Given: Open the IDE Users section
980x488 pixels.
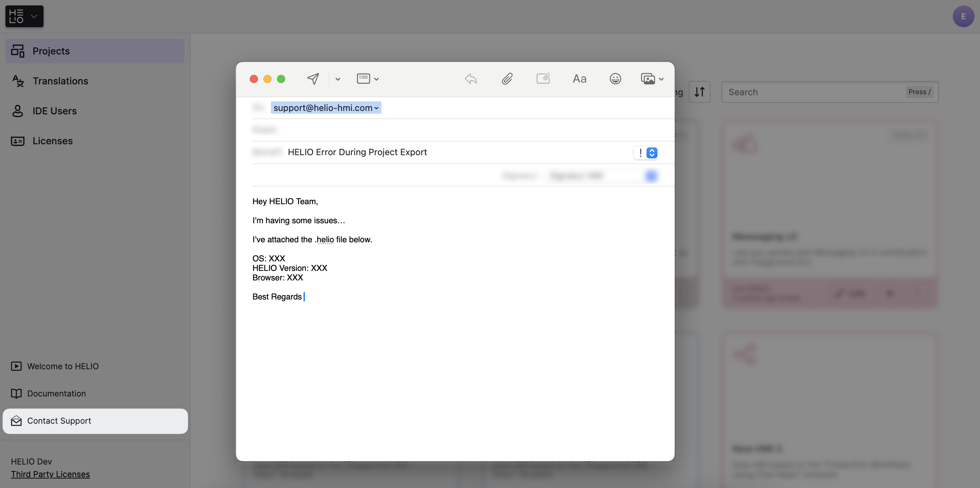Looking at the screenshot, I should [x=54, y=111].
